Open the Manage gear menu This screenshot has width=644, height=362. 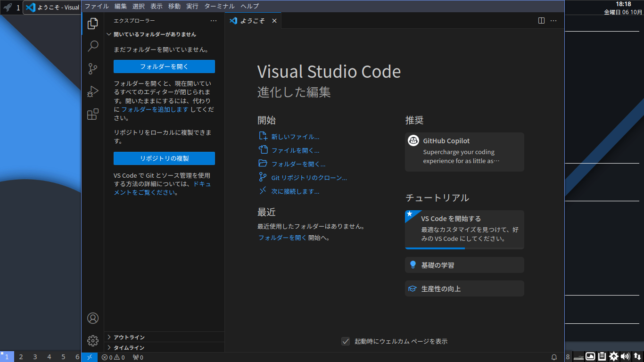[93, 340]
